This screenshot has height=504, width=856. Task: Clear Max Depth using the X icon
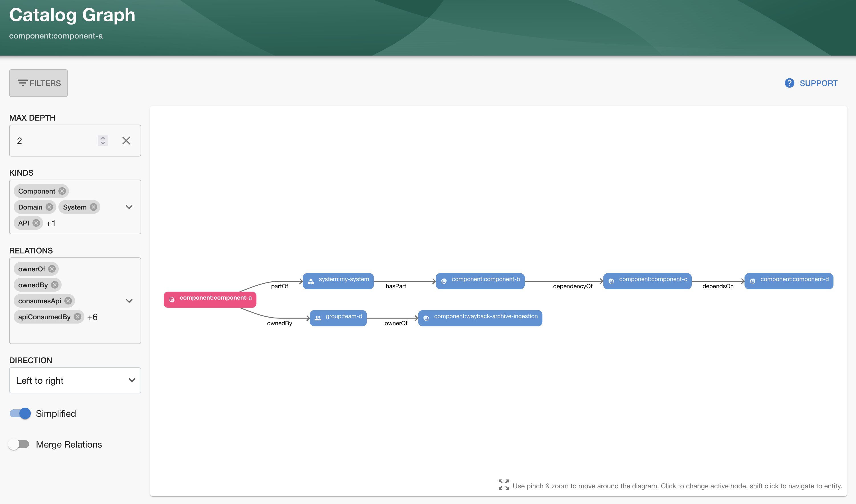point(126,140)
